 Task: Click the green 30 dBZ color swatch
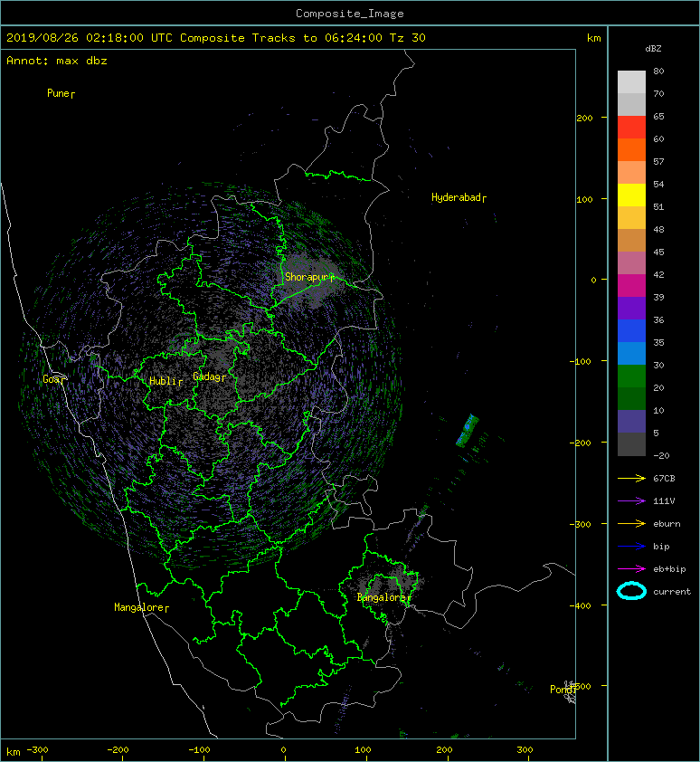tap(631, 376)
